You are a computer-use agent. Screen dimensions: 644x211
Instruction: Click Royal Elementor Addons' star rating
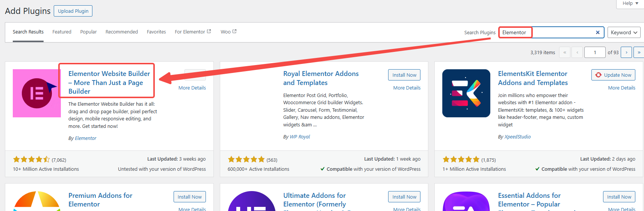click(x=246, y=159)
